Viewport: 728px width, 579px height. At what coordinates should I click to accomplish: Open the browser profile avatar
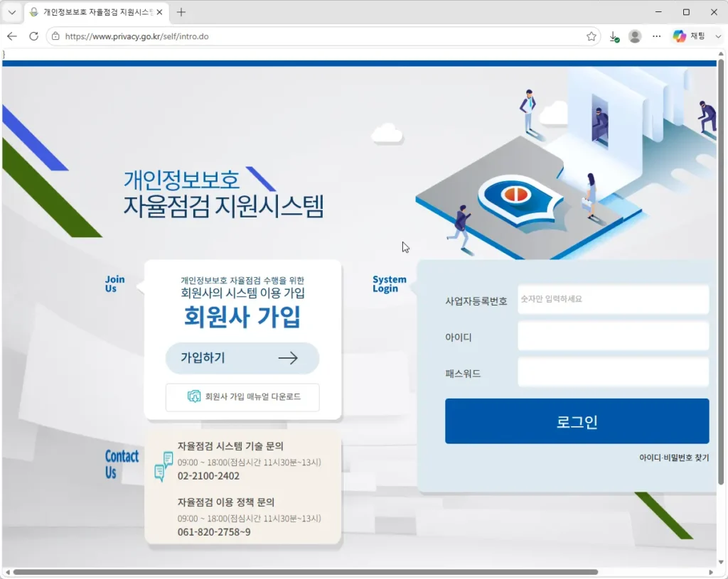tap(635, 36)
